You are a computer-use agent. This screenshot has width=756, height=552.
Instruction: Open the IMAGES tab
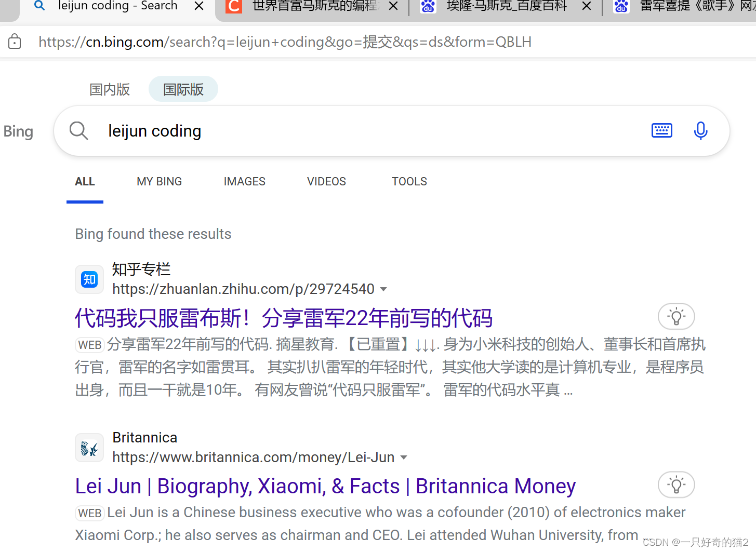[244, 182]
